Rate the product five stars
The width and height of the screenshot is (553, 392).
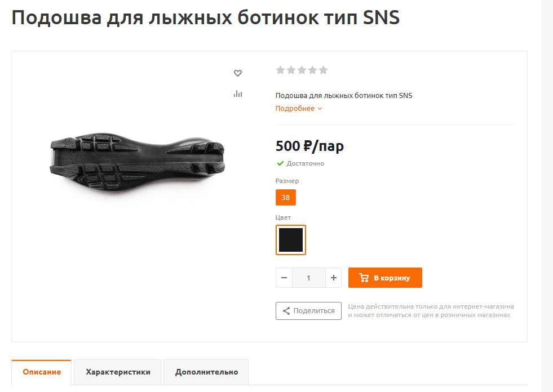(x=324, y=70)
